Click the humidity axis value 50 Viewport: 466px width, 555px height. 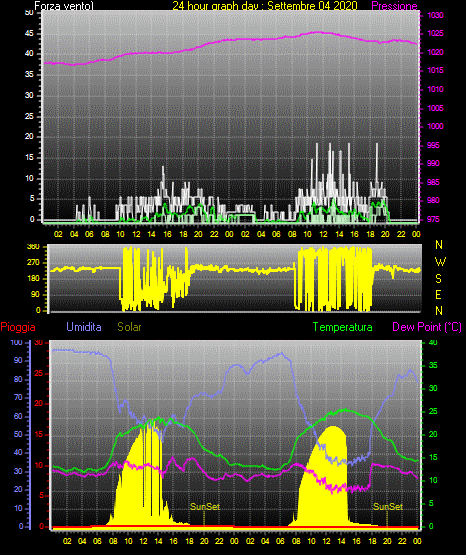click(x=18, y=434)
